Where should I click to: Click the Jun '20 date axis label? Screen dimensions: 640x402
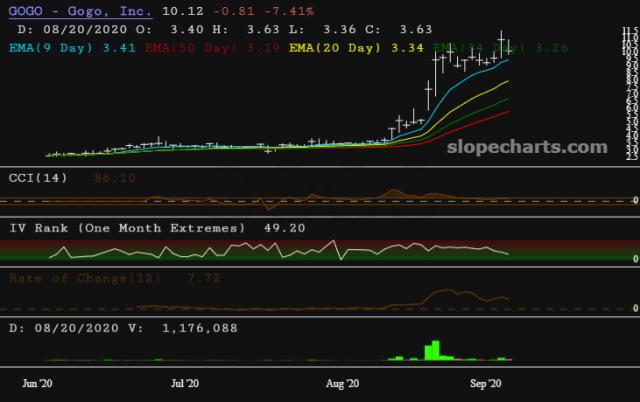37,384
